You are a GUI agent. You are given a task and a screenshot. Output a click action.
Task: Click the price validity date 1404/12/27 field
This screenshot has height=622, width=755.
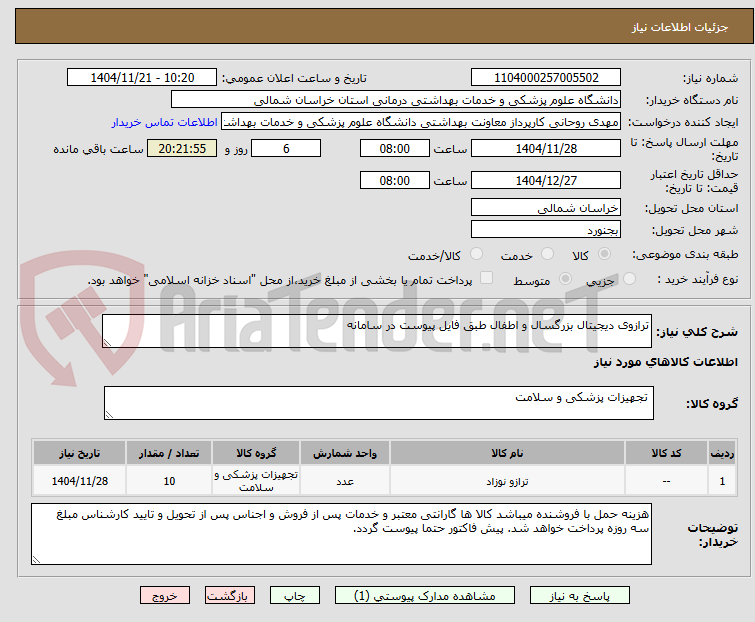coord(546,181)
